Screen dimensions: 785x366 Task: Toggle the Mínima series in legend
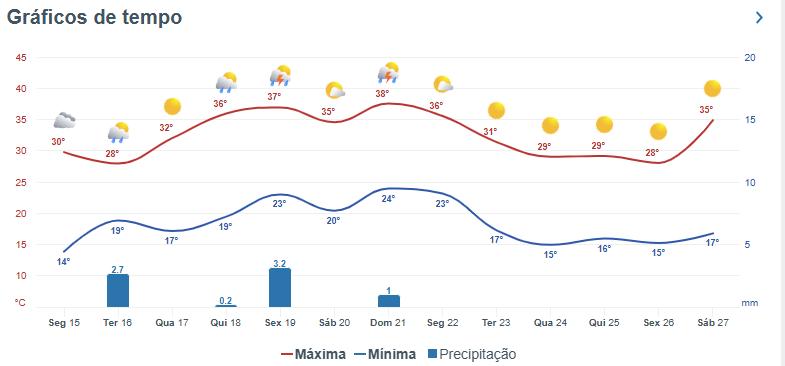(385, 354)
